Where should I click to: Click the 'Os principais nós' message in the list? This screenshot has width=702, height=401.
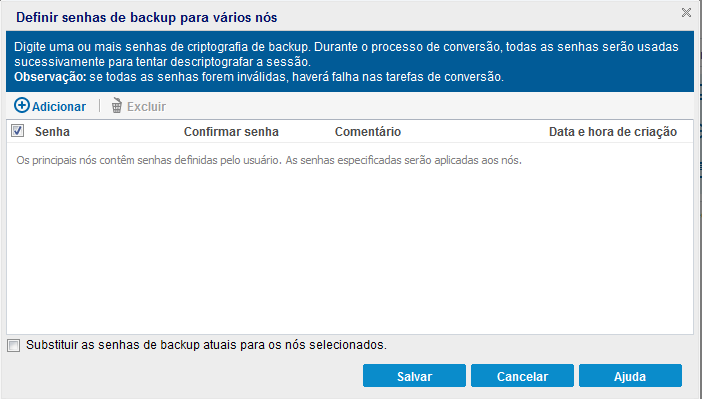pyautogui.click(x=270, y=159)
